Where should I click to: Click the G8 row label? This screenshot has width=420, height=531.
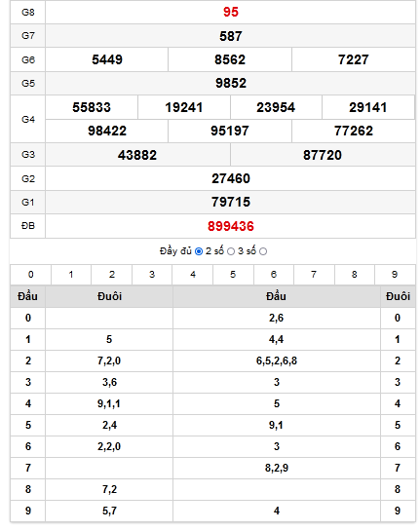tap(28, 13)
